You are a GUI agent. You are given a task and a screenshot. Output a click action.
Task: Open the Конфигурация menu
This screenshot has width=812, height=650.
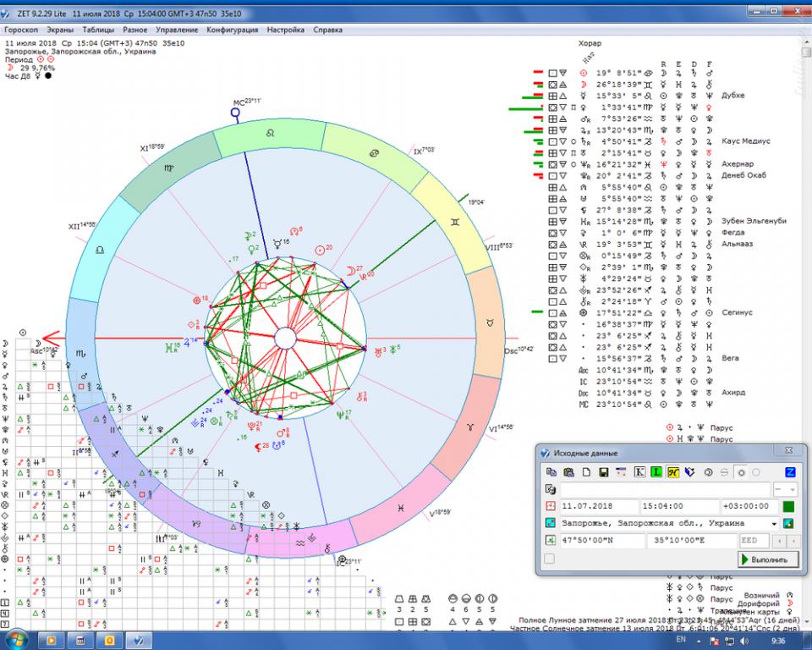coord(232,30)
